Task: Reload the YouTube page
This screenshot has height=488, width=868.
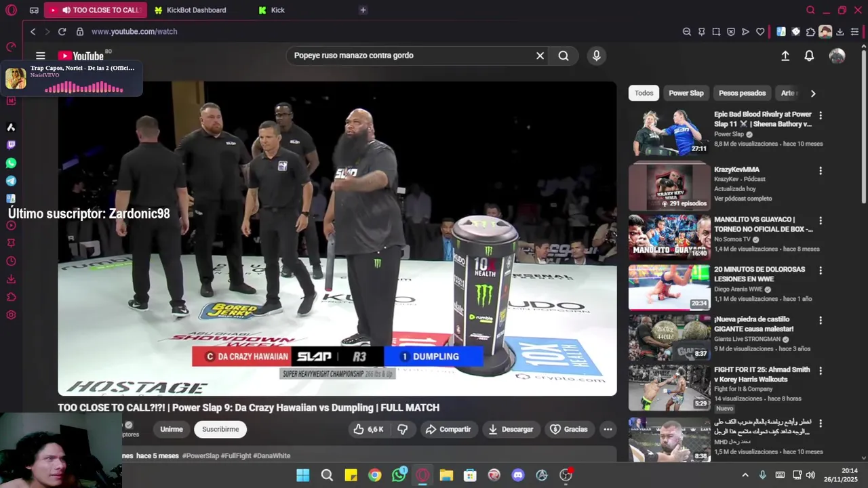Action: pos(62,31)
